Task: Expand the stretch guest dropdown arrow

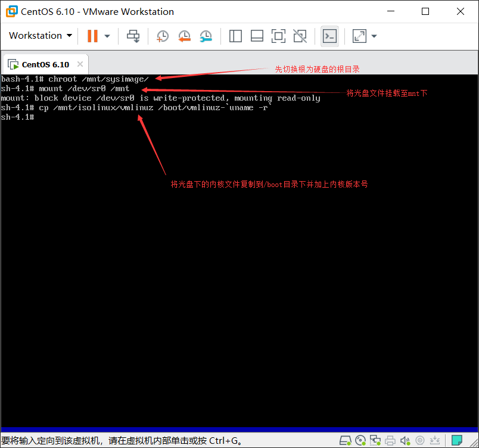Action: (374, 36)
